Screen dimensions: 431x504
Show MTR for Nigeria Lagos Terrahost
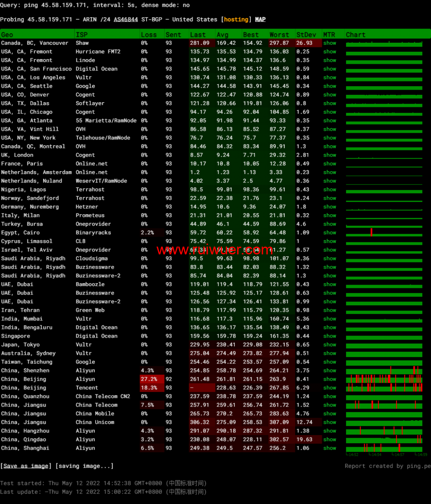click(330, 190)
